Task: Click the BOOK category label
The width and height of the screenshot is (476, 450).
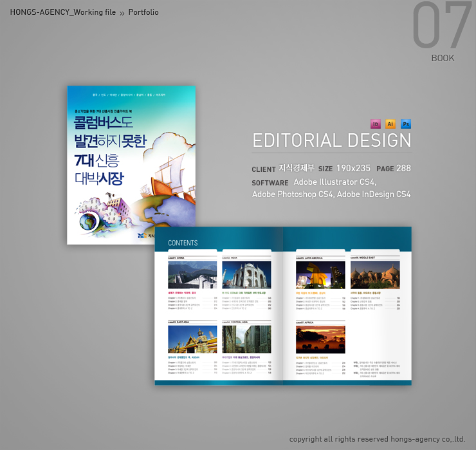Action: pos(443,58)
